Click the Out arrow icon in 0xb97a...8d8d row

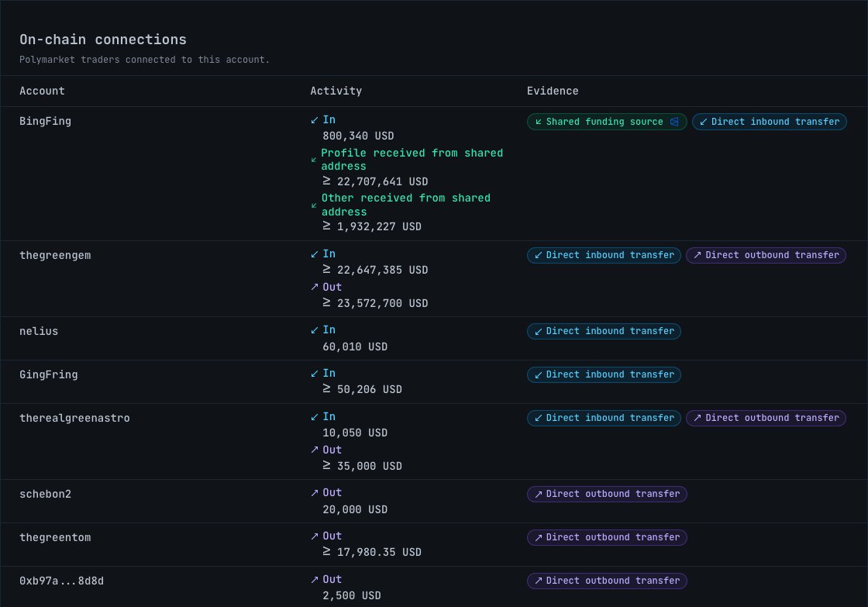315,580
